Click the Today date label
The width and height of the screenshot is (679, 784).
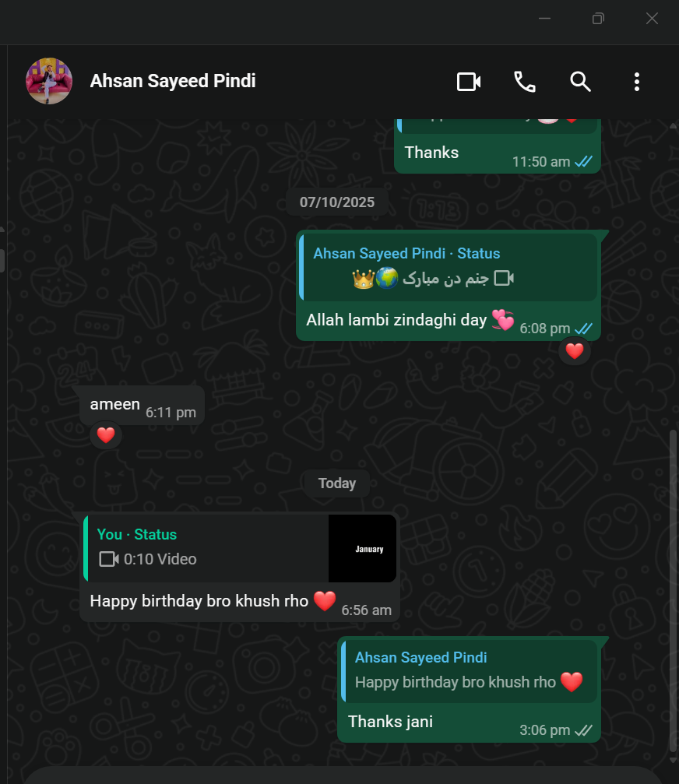click(337, 483)
